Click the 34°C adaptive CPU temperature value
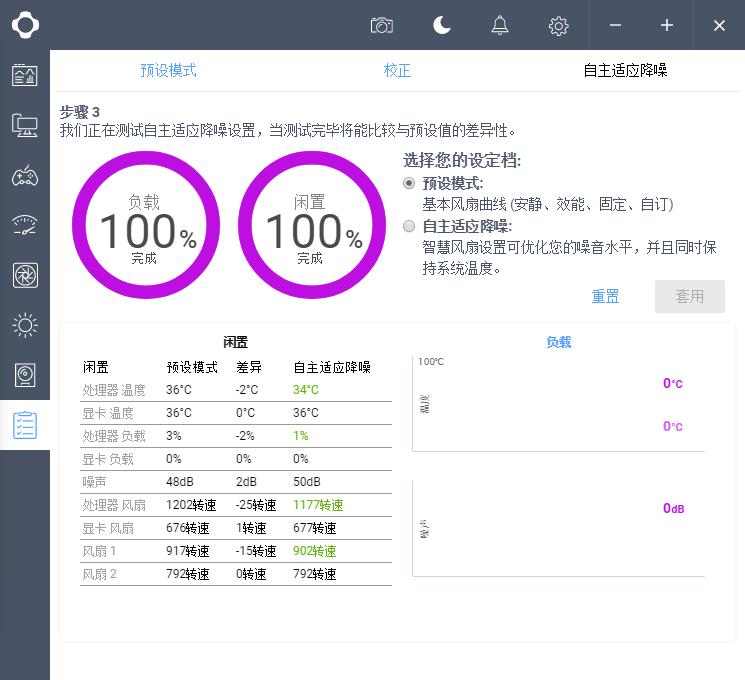This screenshot has height=680, width=745. click(306, 390)
